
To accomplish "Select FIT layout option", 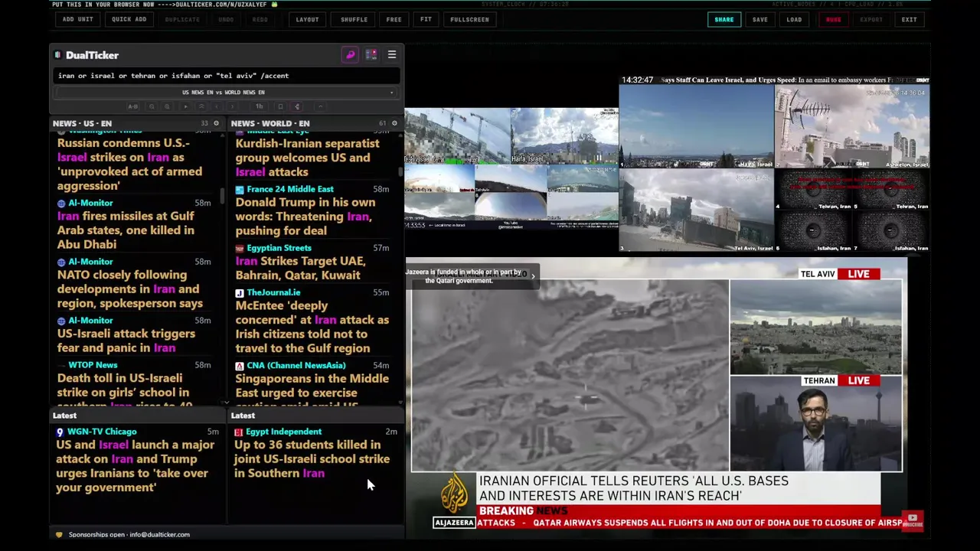I will coord(426,20).
